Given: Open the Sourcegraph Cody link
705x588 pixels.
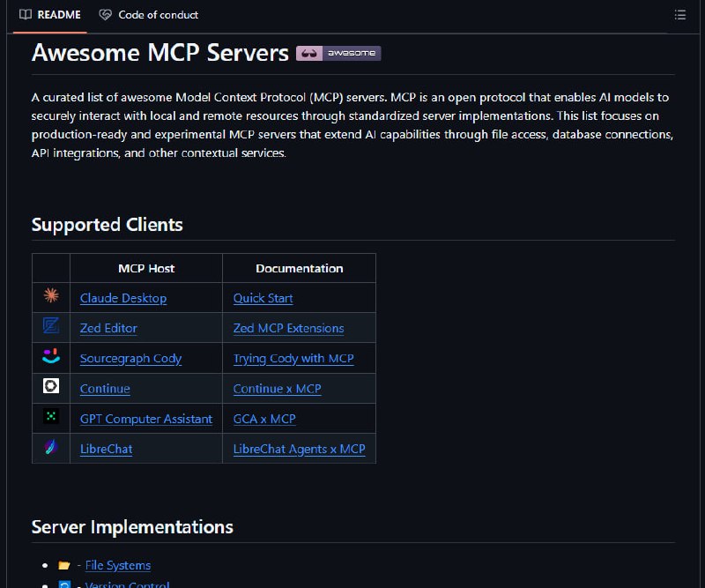Looking at the screenshot, I should 130,359.
